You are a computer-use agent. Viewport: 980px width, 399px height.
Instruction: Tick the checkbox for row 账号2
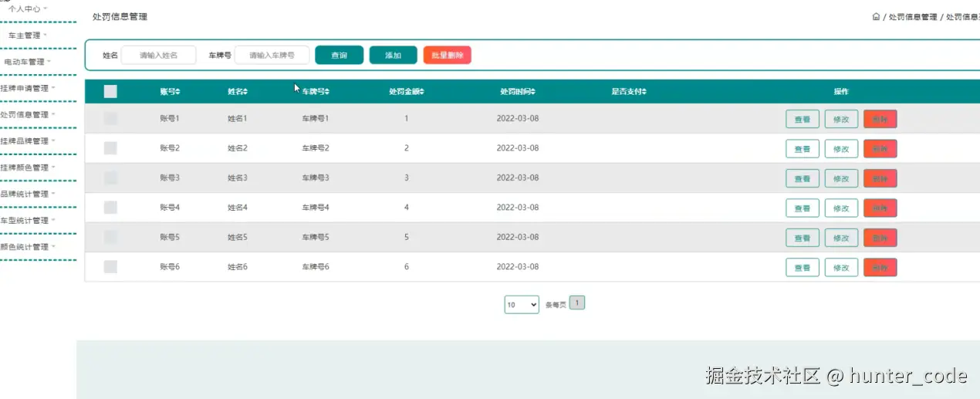point(110,148)
